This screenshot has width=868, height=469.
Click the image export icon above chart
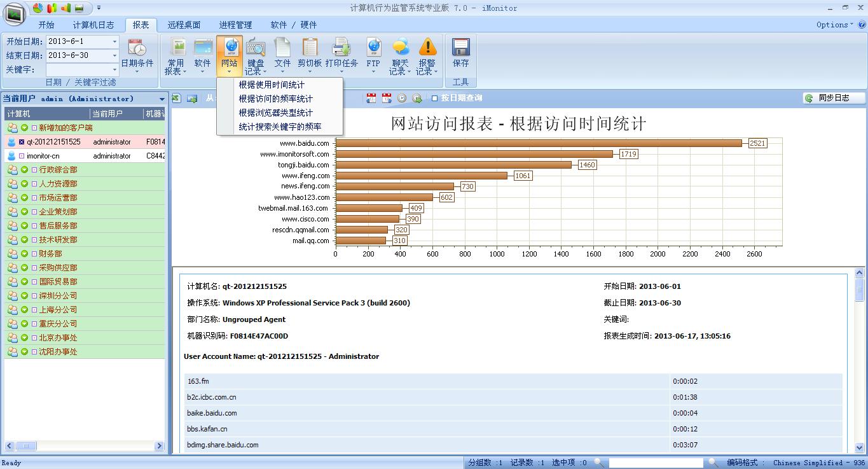(192, 98)
